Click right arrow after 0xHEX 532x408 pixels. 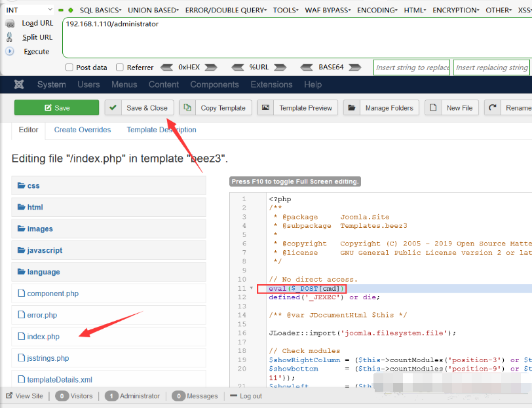tap(211, 67)
